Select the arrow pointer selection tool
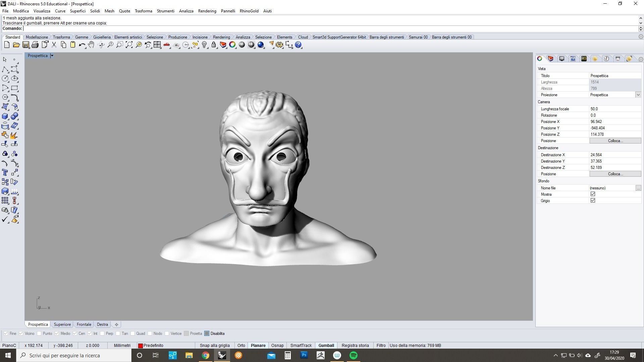The height and width of the screenshot is (362, 644). [x=5, y=60]
